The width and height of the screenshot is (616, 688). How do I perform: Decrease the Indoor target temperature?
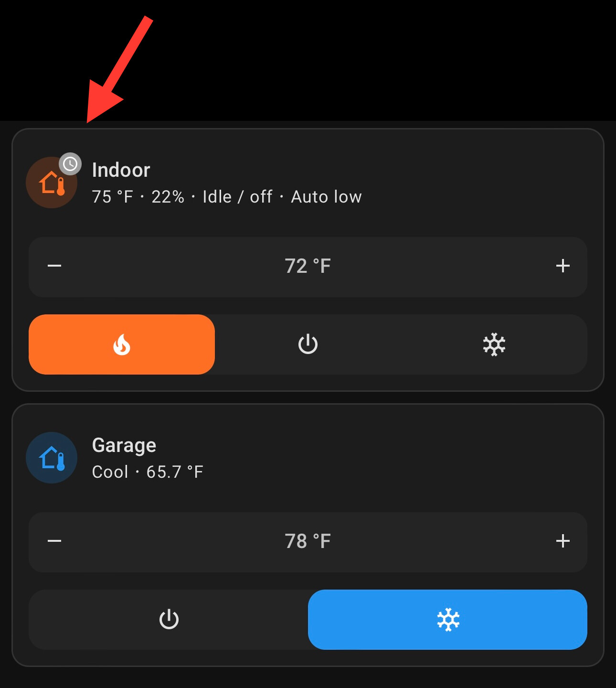coord(53,267)
